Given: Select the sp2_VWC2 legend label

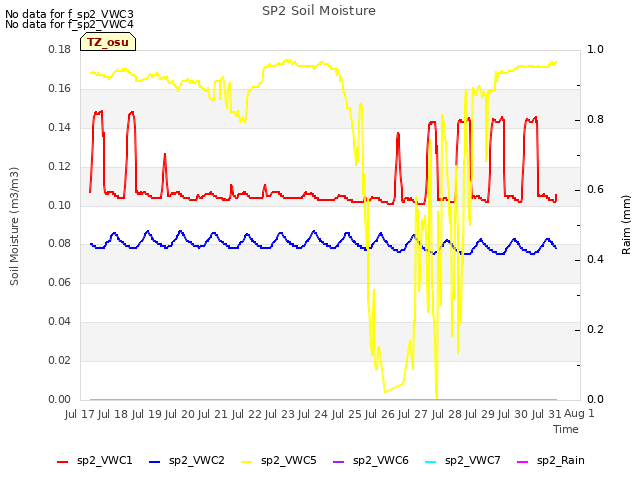Looking at the screenshot, I should [197, 461].
